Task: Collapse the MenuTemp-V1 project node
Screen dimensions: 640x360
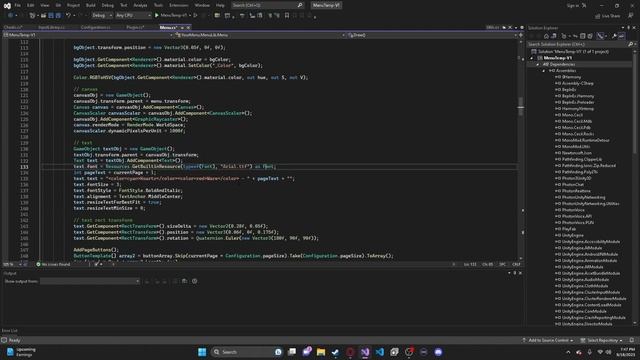Action: pyautogui.click(x=531, y=58)
